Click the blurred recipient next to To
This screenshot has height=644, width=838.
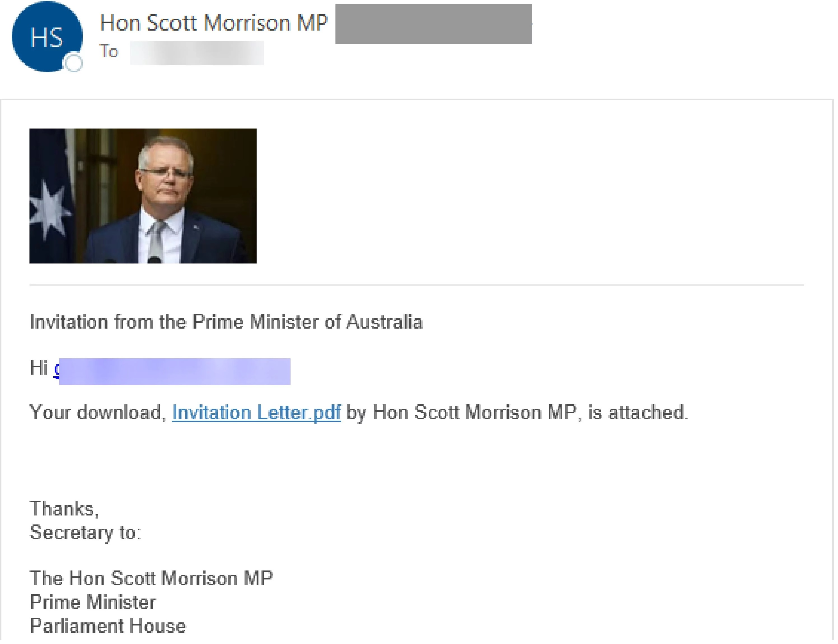(x=197, y=52)
